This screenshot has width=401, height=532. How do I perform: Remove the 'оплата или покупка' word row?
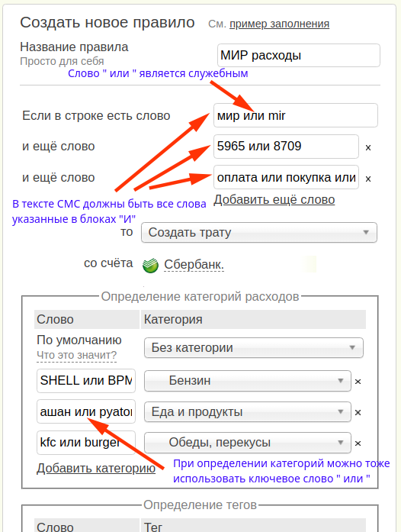[x=368, y=179]
